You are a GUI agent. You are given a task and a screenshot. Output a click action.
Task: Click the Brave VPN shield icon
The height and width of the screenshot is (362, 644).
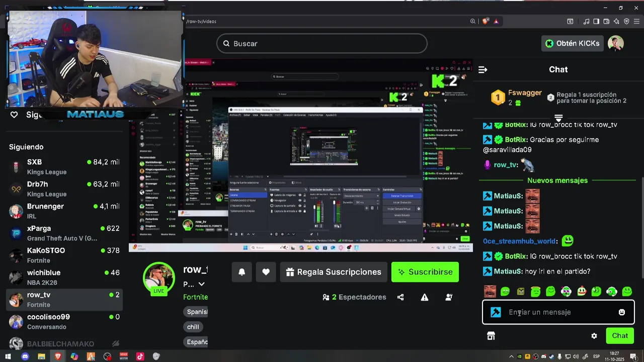click(x=626, y=21)
